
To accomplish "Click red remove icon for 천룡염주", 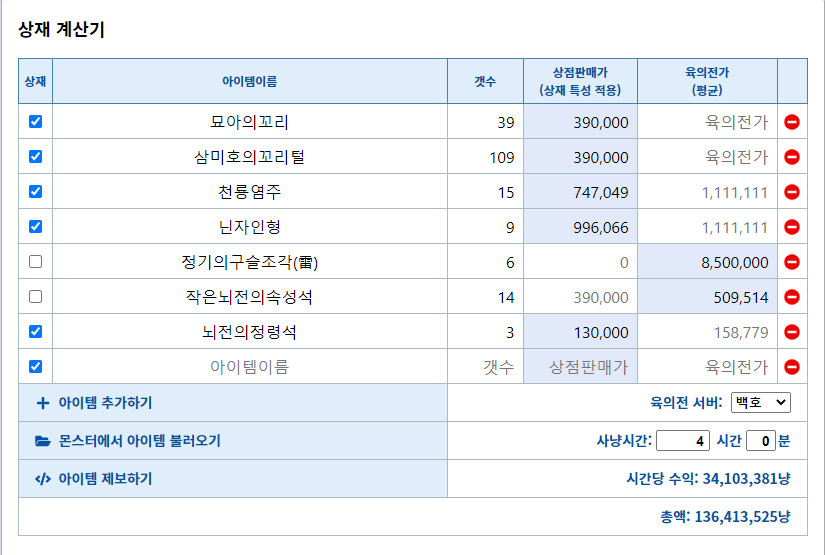I will coord(792,192).
